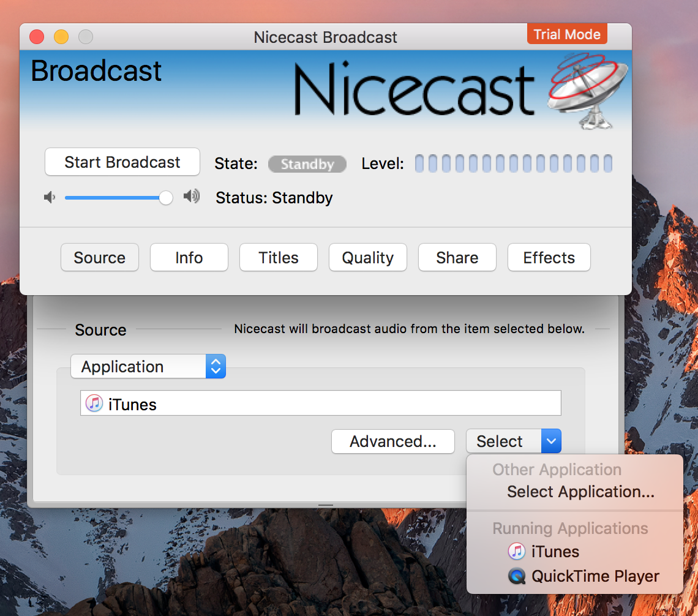Image resolution: width=698 pixels, height=616 pixels.
Task: Open the Info tab
Action: (189, 257)
